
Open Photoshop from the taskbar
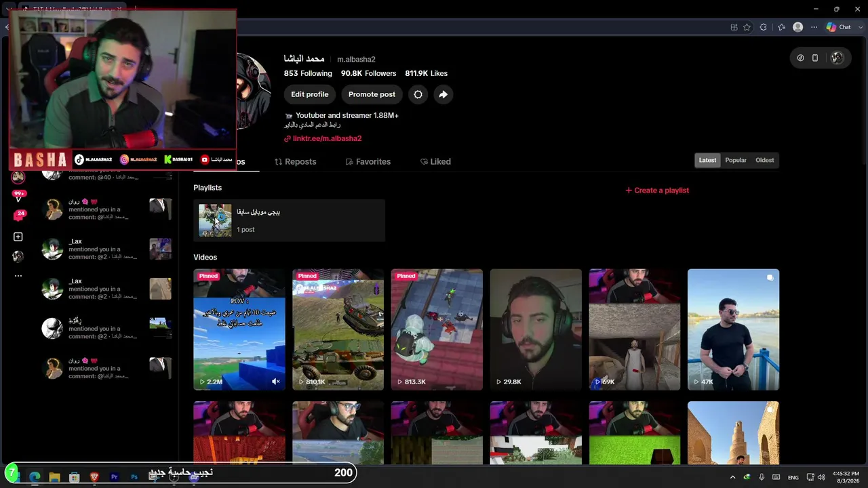tap(134, 477)
